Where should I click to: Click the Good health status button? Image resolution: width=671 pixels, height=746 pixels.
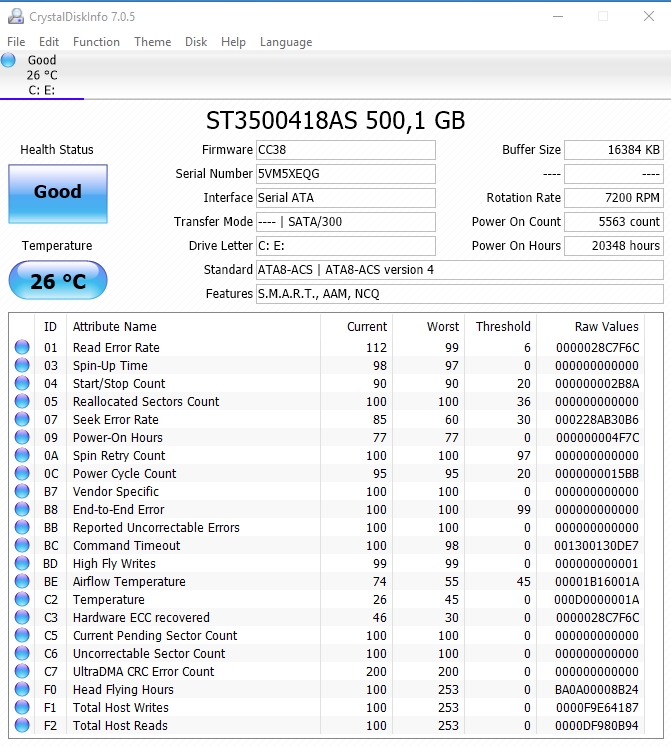click(x=58, y=194)
